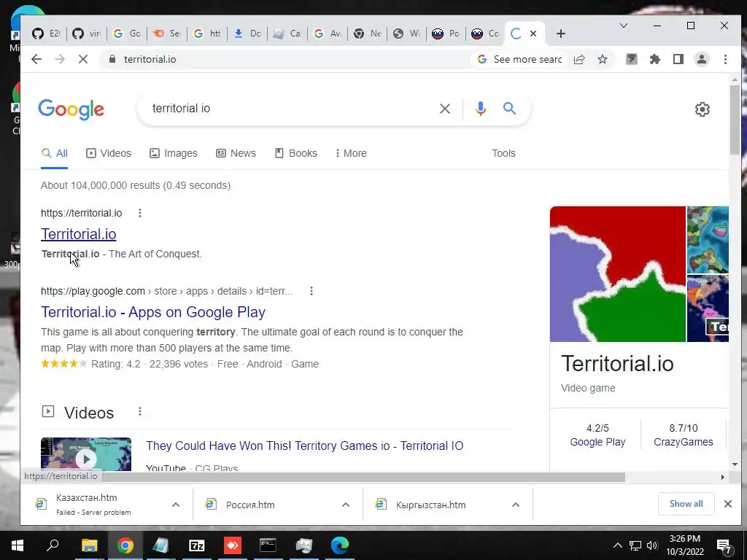Viewport: 747px width, 560px height.
Task: Expand the More search filters
Action: pos(351,153)
